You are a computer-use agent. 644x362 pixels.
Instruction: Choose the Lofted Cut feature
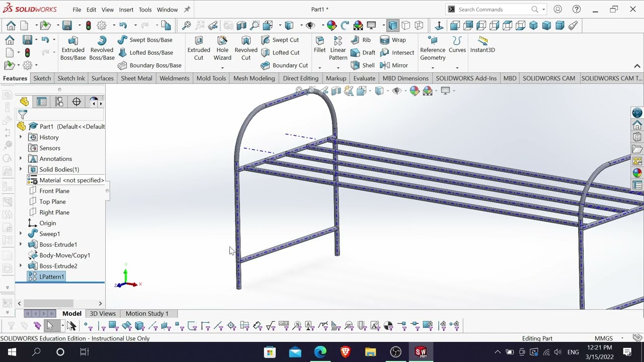coord(280,52)
